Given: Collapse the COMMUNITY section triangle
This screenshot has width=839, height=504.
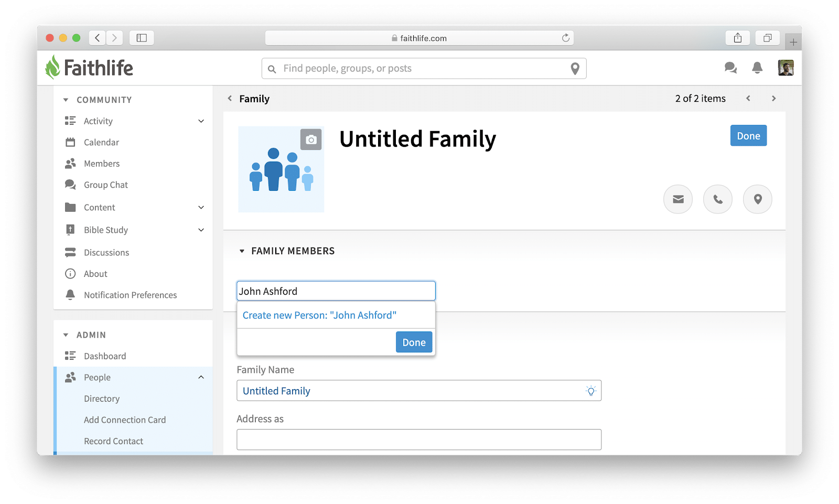Looking at the screenshot, I should [x=66, y=100].
